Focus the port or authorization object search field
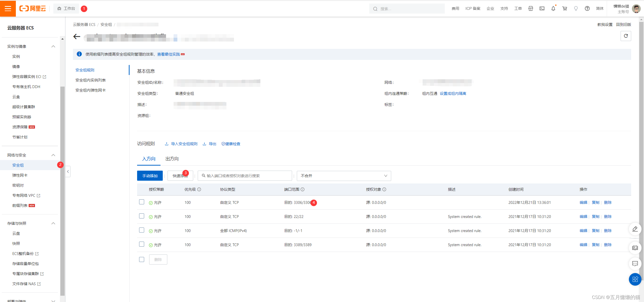 point(245,176)
